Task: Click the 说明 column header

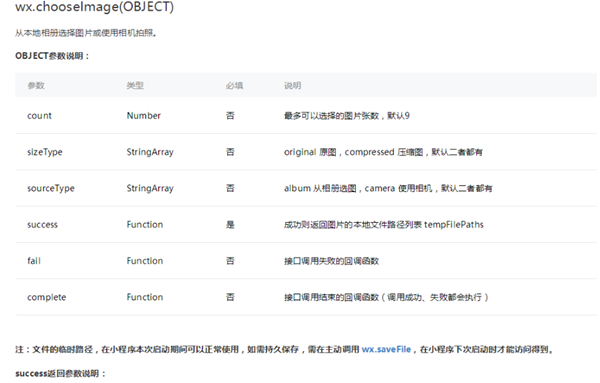Action: (292, 85)
